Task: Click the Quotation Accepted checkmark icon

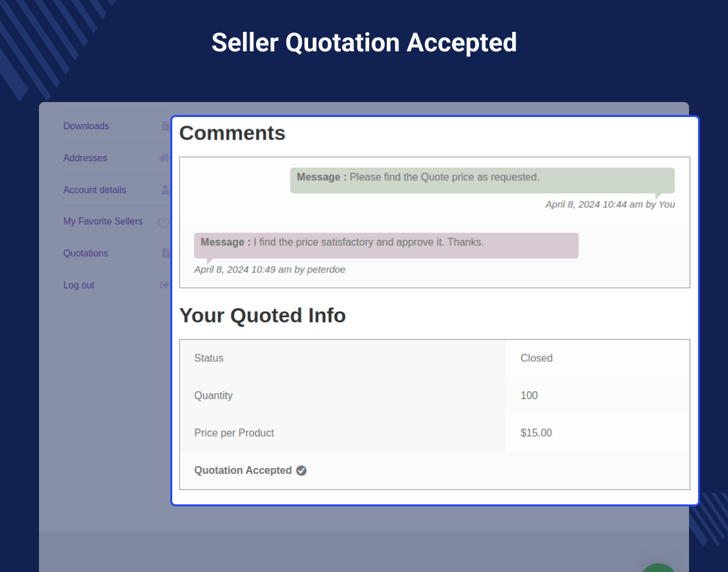Action: click(x=302, y=471)
